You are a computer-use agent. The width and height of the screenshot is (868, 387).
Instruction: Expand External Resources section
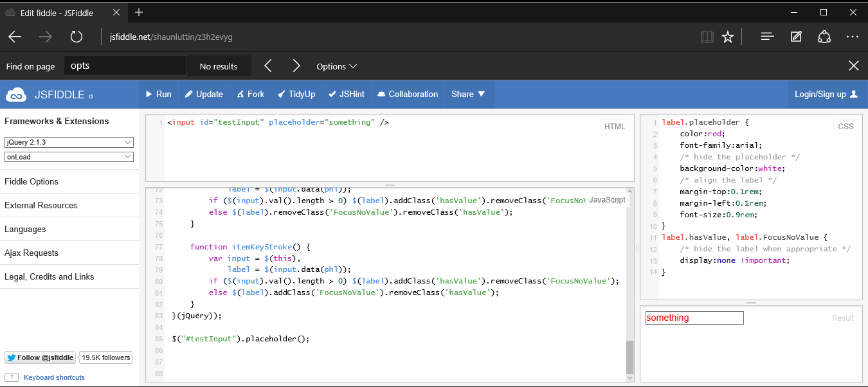tap(69, 205)
